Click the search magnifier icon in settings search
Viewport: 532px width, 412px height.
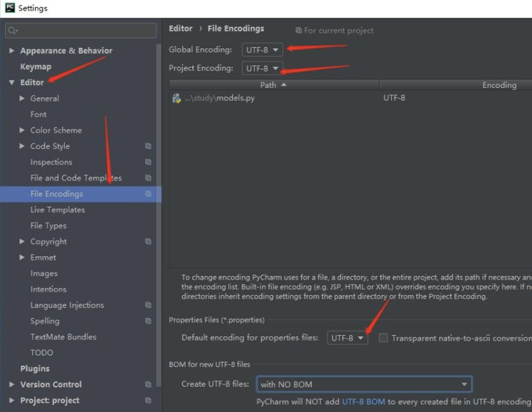coord(13,31)
